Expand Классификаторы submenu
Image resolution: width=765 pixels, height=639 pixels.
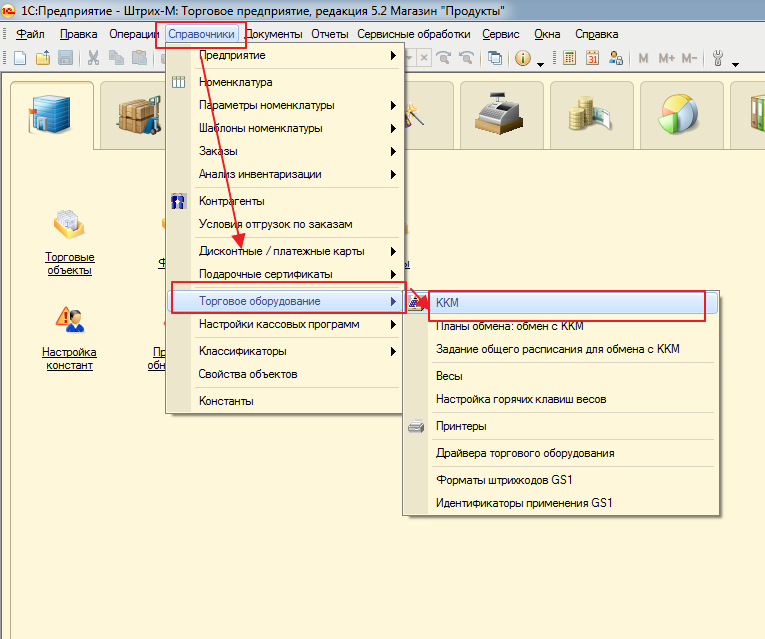coord(243,351)
